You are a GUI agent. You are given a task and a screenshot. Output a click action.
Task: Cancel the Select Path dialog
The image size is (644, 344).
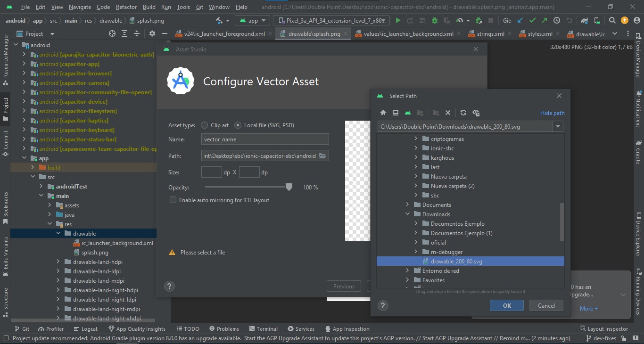tap(546, 306)
